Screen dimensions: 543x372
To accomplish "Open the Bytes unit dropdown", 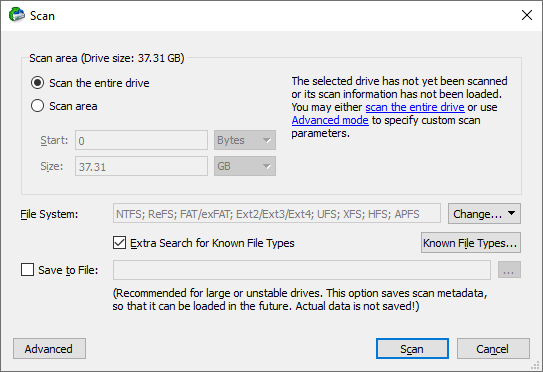I will pyautogui.click(x=245, y=140).
